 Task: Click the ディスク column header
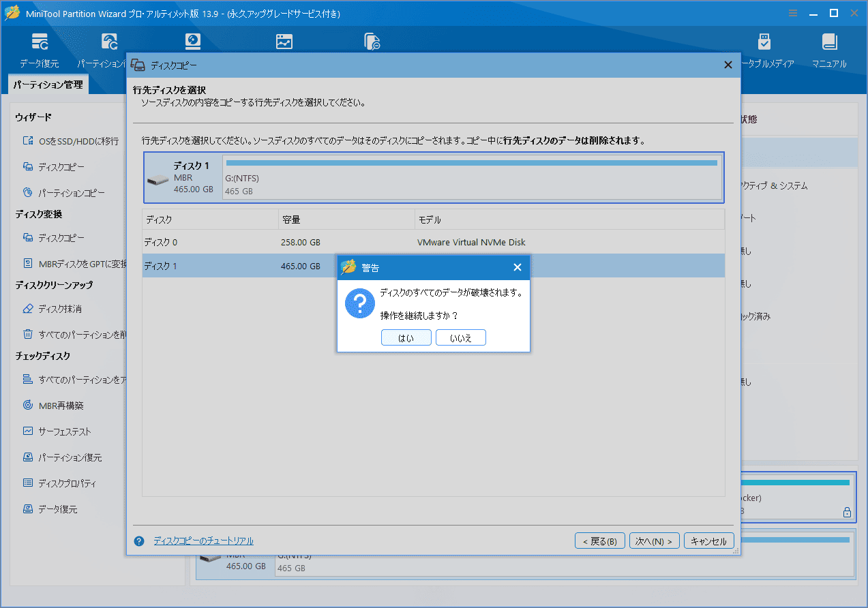coord(210,220)
